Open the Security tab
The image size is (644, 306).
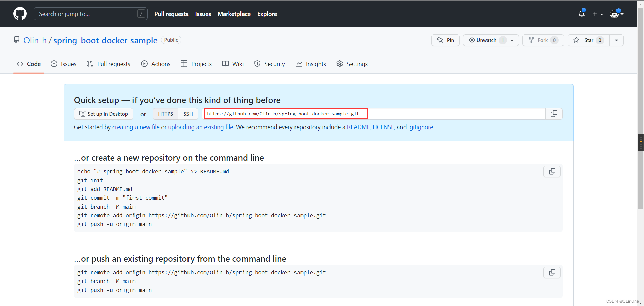[x=270, y=64]
